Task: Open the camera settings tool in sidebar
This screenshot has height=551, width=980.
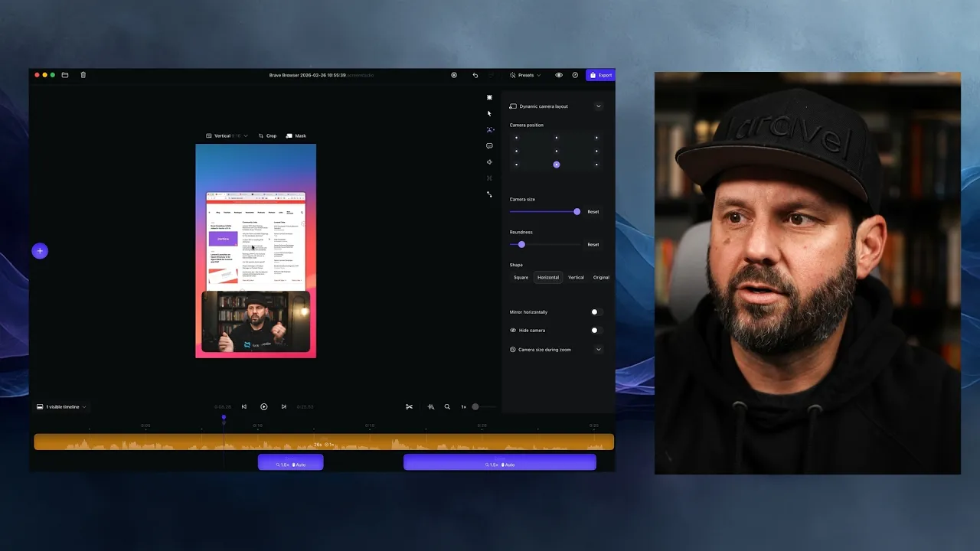Action: 489,130
